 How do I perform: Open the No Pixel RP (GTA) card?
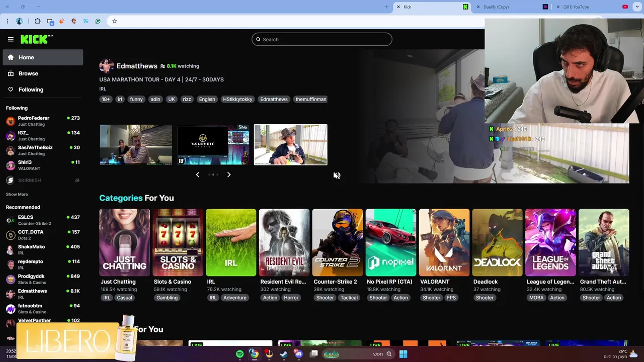tap(391, 243)
